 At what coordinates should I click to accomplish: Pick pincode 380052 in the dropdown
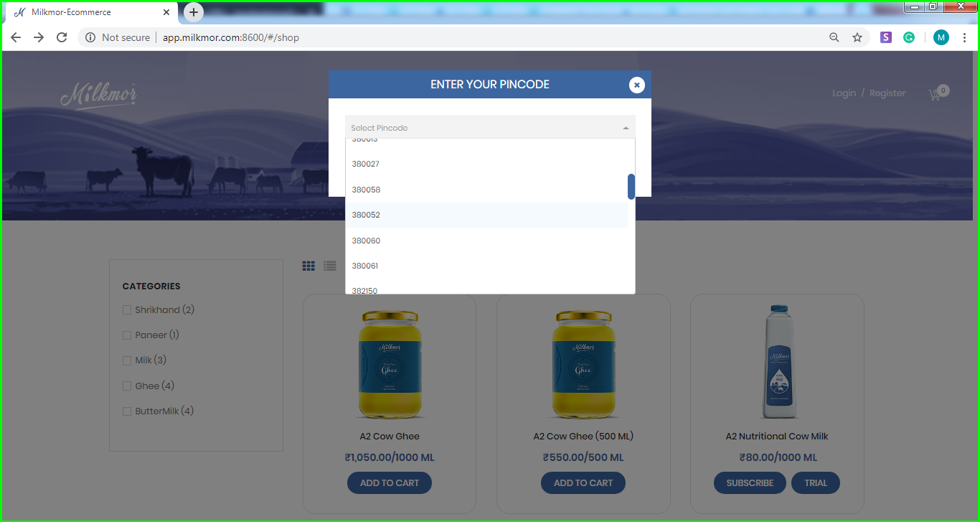[486, 215]
